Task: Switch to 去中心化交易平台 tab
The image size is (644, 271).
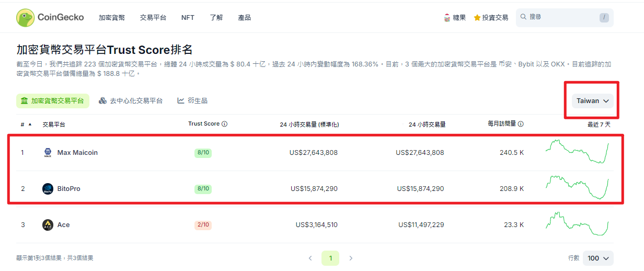Action: click(131, 101)
